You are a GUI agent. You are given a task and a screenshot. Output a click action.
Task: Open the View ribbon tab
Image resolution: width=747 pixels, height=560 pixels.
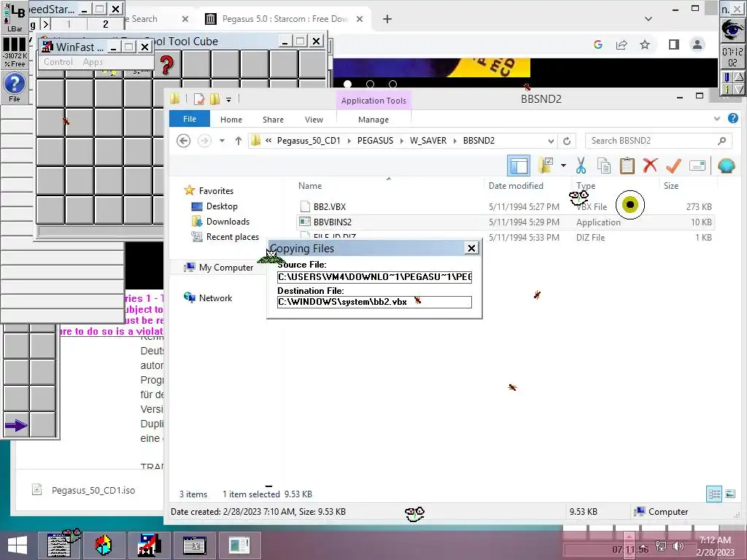coord(314,120)
